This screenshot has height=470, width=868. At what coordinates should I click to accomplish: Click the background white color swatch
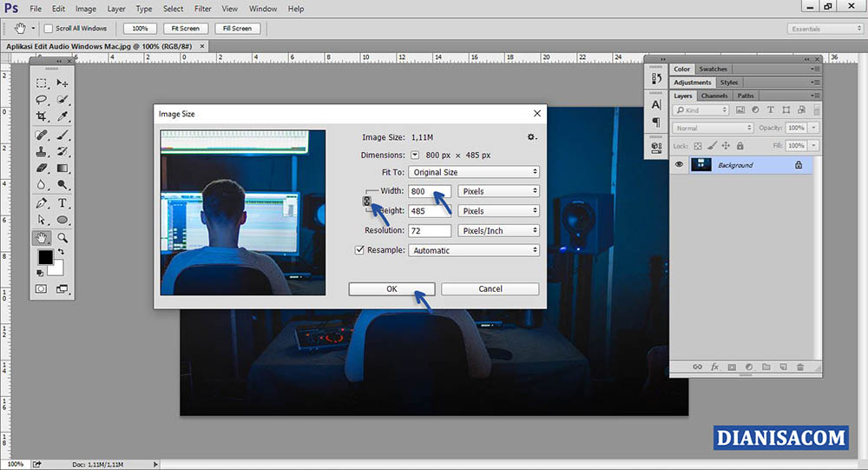57,269
